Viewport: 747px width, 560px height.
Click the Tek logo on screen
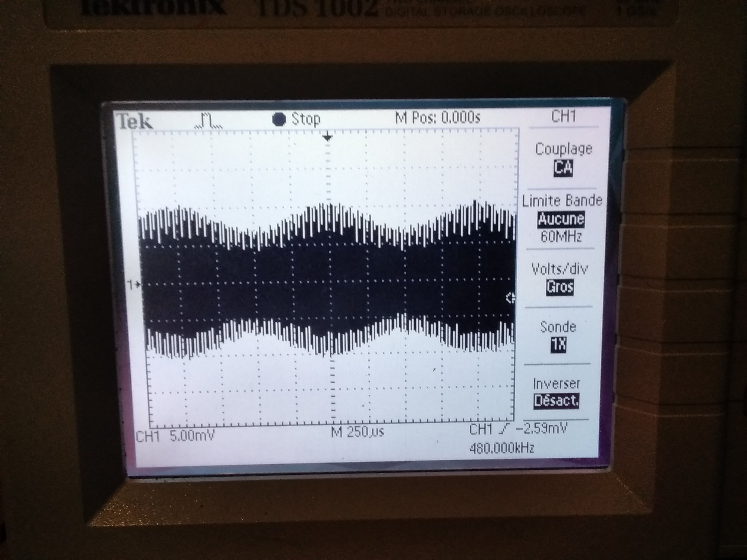point(134,122)
